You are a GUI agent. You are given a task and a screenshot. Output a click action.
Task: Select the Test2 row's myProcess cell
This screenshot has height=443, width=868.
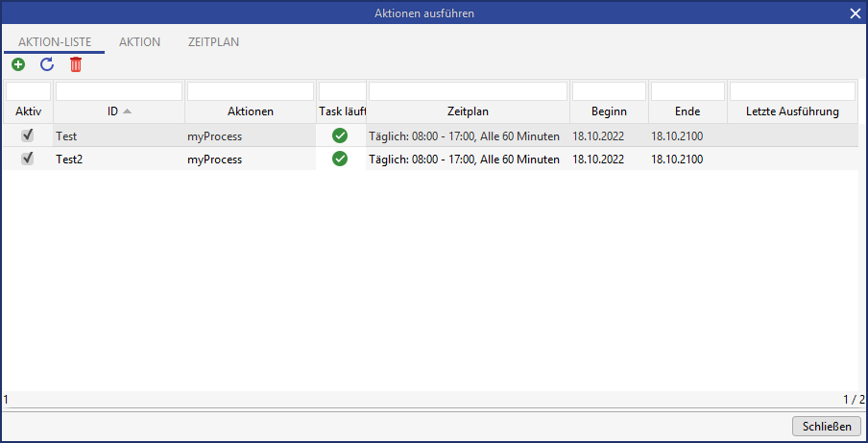[x=215, y=159]
